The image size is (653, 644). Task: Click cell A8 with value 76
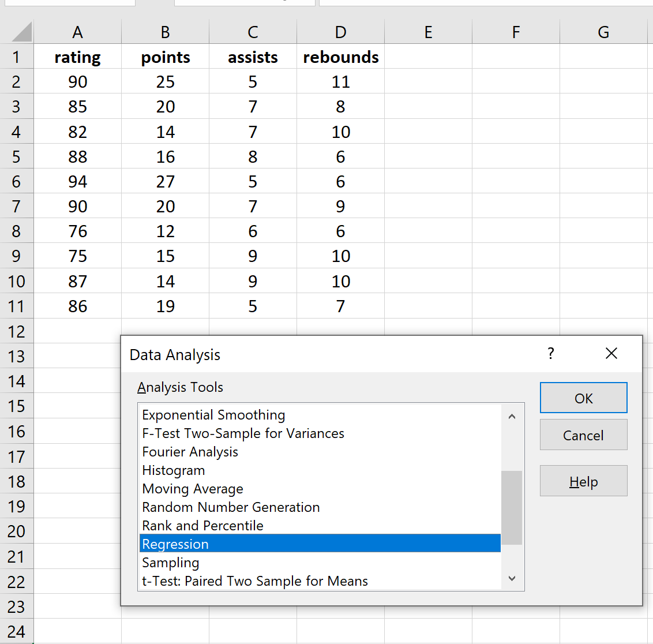pos(77,231)
